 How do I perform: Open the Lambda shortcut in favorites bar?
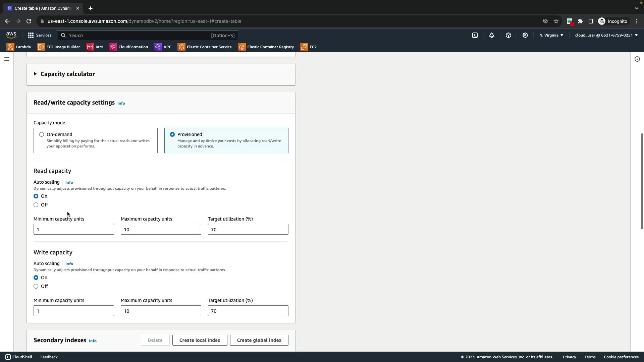(19, 47)
